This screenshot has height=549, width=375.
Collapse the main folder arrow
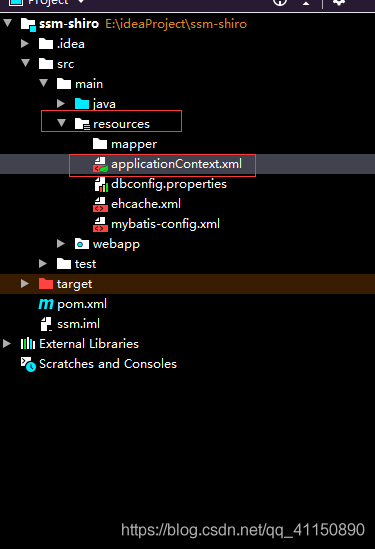click(43, 83)
